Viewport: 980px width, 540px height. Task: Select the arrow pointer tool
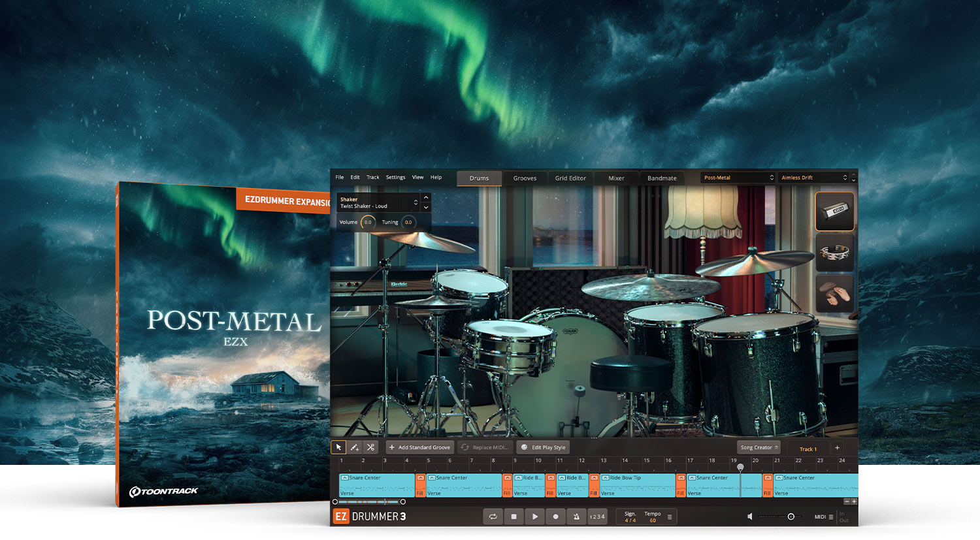click(x=338, y=447)
